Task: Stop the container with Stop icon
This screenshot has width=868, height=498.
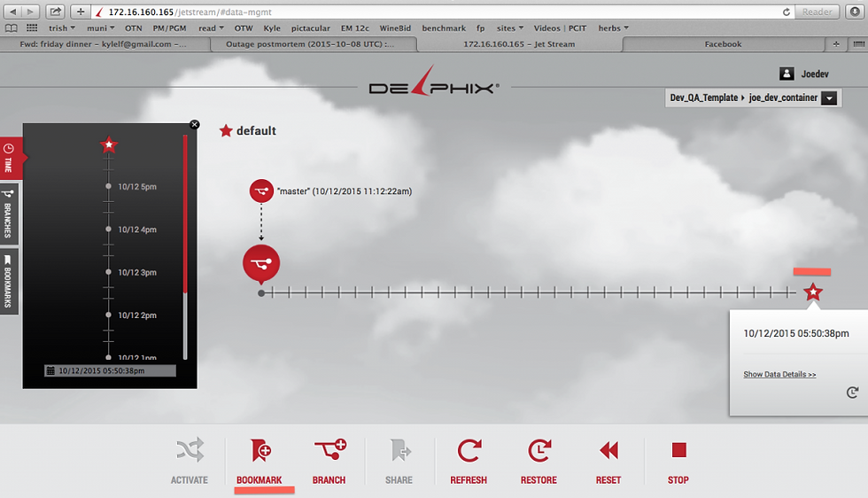Action: point(678,450)
